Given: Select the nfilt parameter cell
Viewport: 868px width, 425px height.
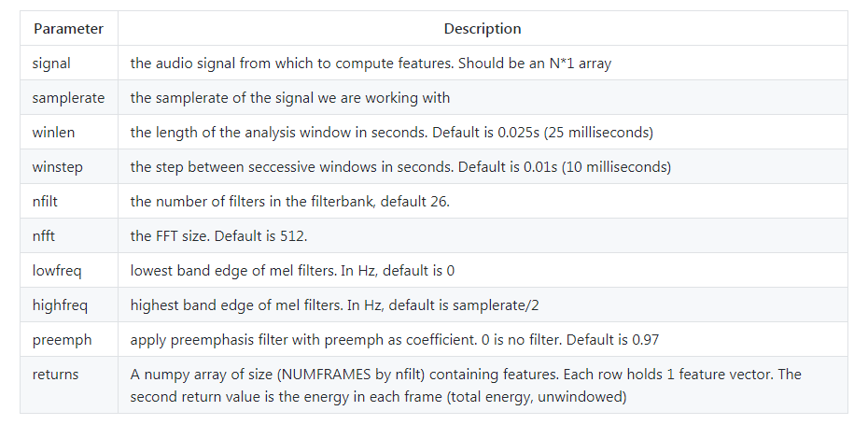Looking at the screenshot, I should click(x=69, y=201).
